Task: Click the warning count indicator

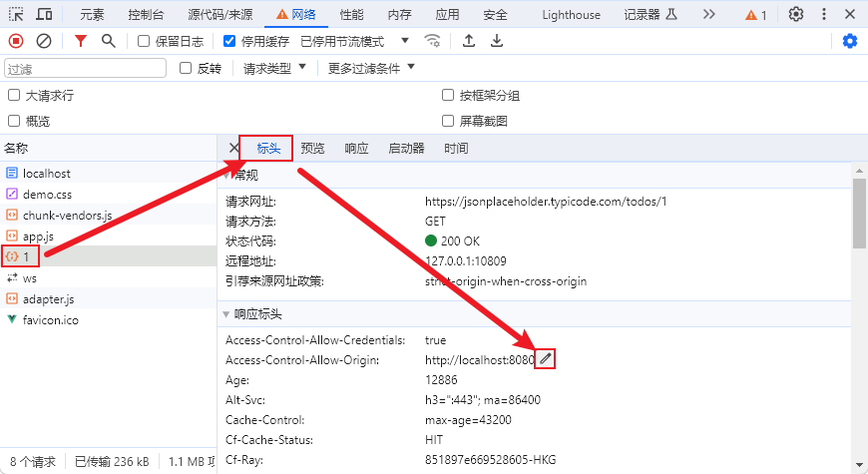Action: [x=755, y=15]
